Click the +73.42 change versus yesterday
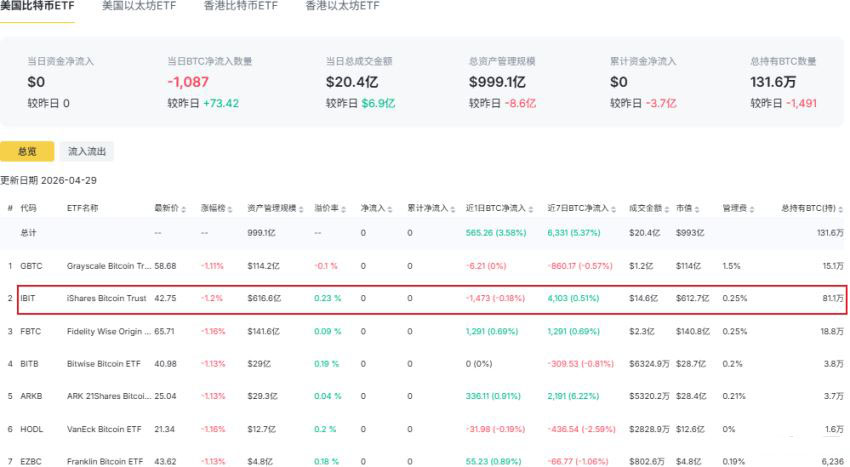The image size is (850, 467). [x=221, y=103]
